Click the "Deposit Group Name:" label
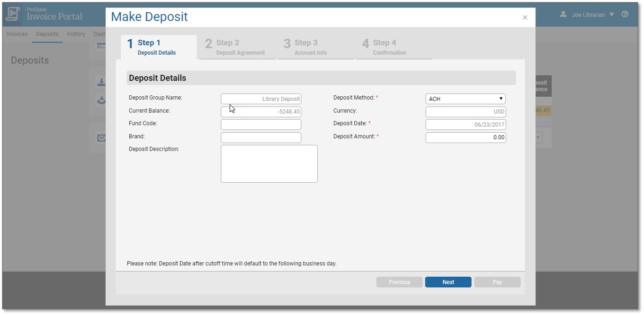Image resolution: width=644 pixels, height=315 pixels. coord(155,98)
